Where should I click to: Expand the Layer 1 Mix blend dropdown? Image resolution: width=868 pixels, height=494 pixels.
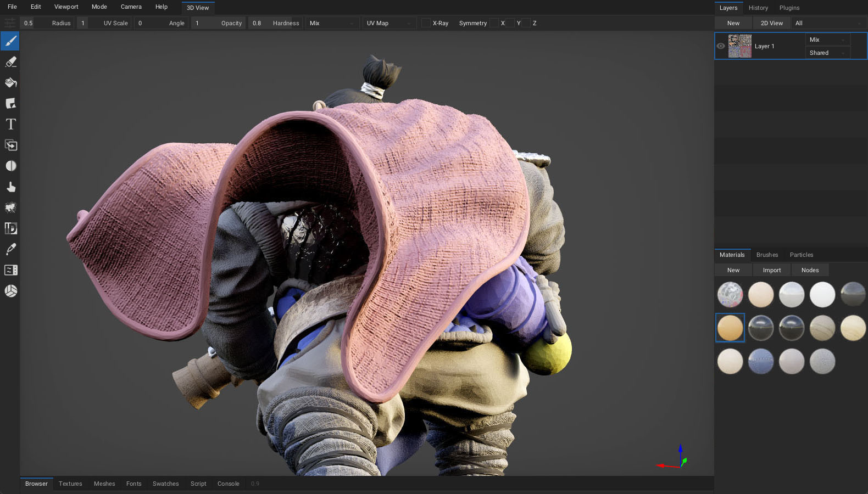[827, 40]
